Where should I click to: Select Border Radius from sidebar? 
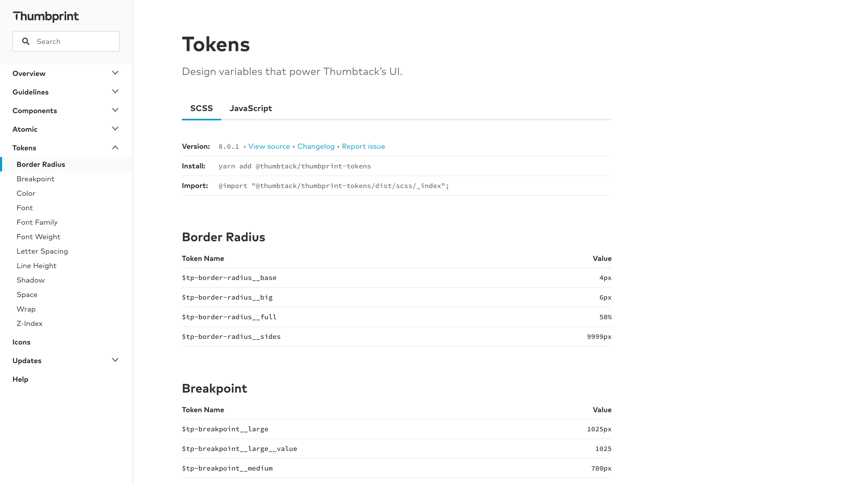(41, 164)
